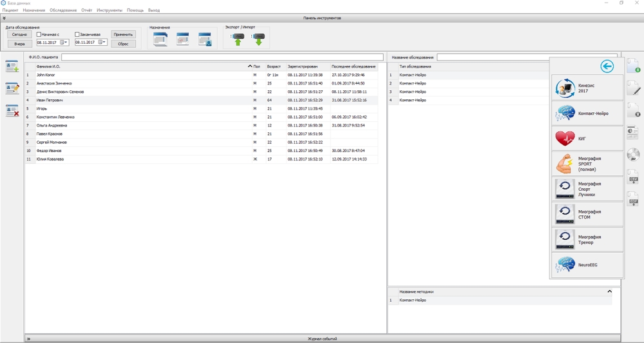Open the Пациент menu
The height and width of the screenshot is (343, 644).
(x=10, y=10)
